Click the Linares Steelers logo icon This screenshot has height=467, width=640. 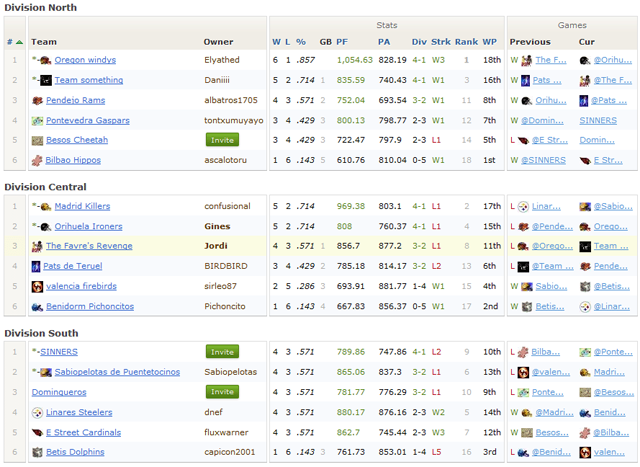(37, 412)
